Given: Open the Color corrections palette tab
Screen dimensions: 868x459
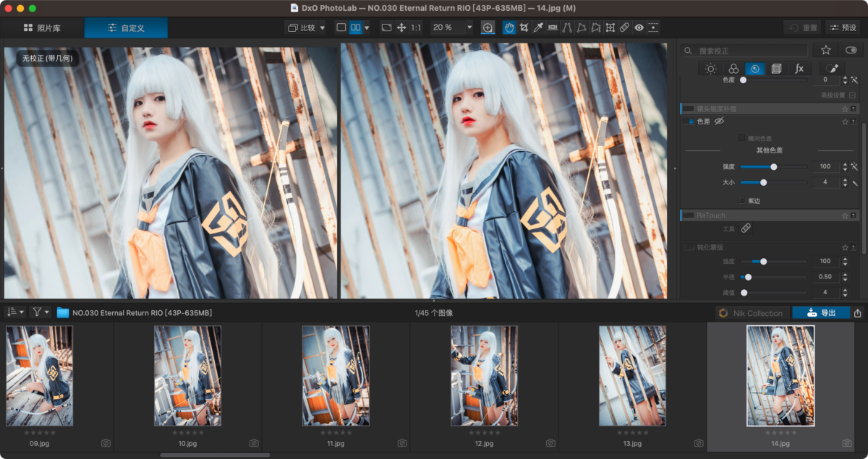Looking at the screenshot, I should point(733,69).
